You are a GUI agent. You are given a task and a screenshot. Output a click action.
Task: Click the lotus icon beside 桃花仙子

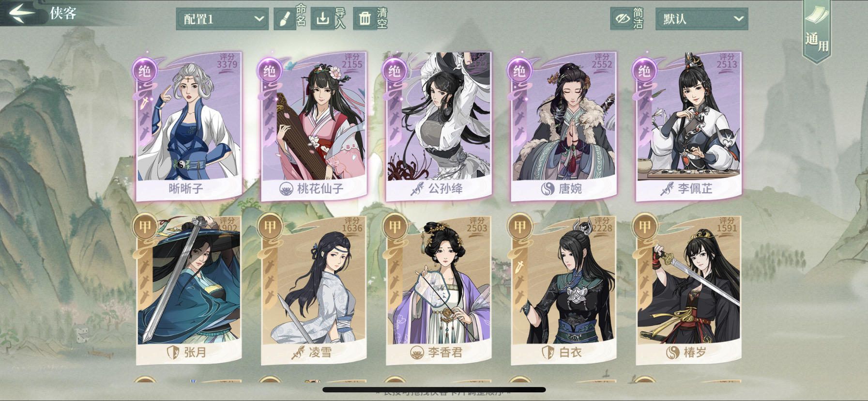pos(286,189)
